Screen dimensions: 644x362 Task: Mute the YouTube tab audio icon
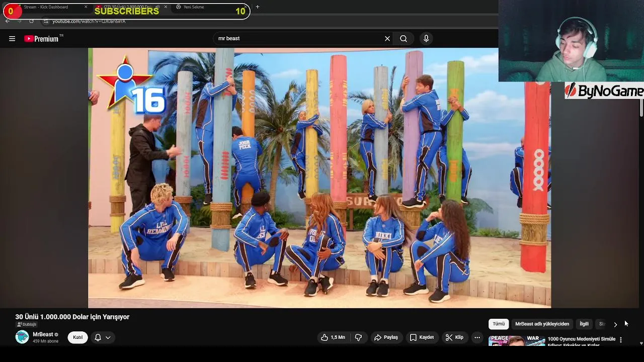[x=157, y=7]
